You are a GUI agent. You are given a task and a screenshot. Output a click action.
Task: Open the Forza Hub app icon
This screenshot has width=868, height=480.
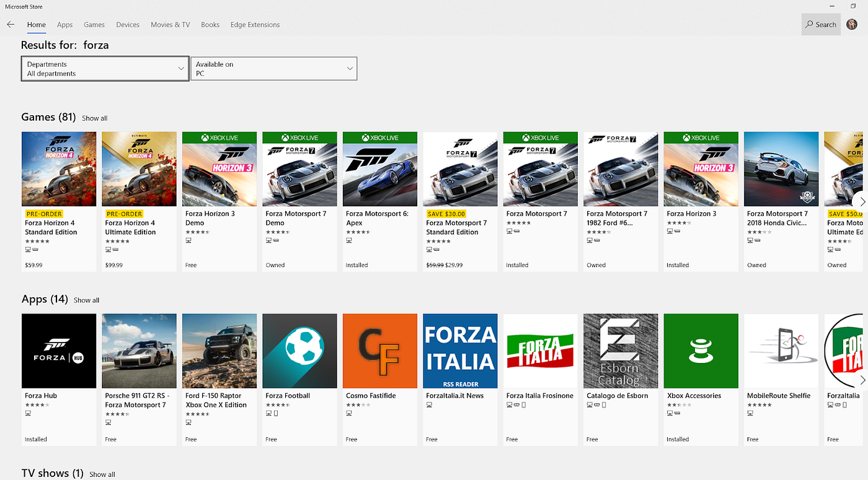(59, 351)
